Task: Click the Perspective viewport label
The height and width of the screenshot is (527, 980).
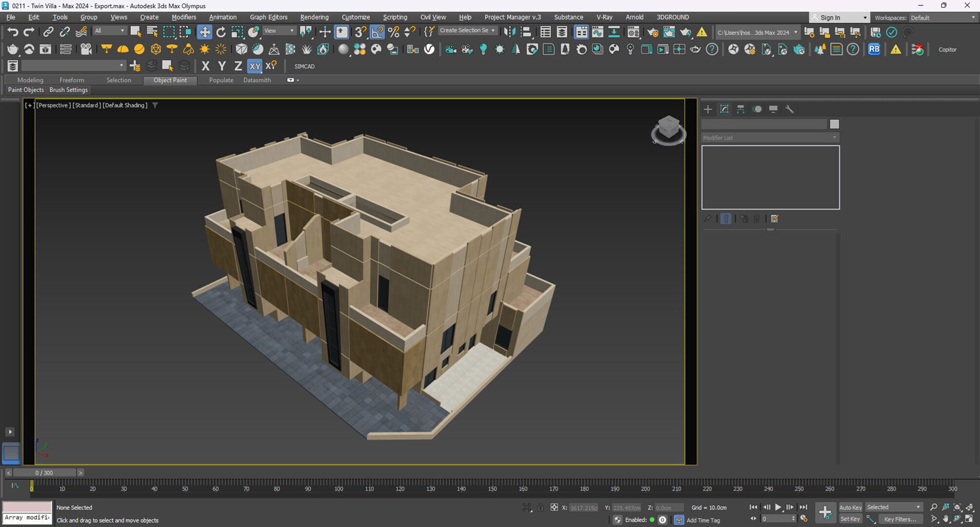Action: coord(53,105)
